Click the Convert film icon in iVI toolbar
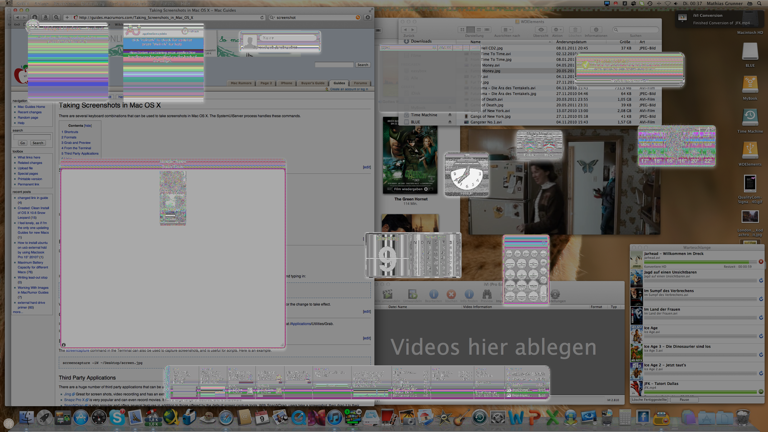Viewport: 768px width, 432px height. [412, 294]
